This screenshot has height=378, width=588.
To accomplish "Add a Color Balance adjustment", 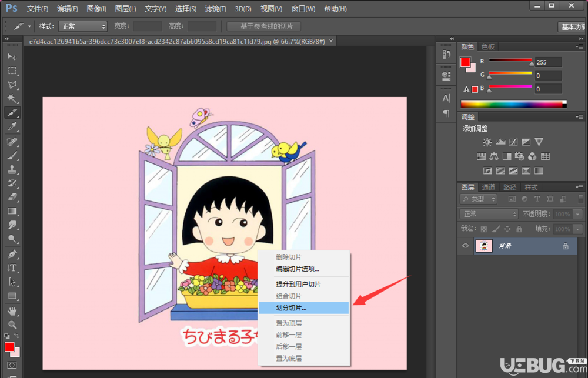I will click(495, 156).
